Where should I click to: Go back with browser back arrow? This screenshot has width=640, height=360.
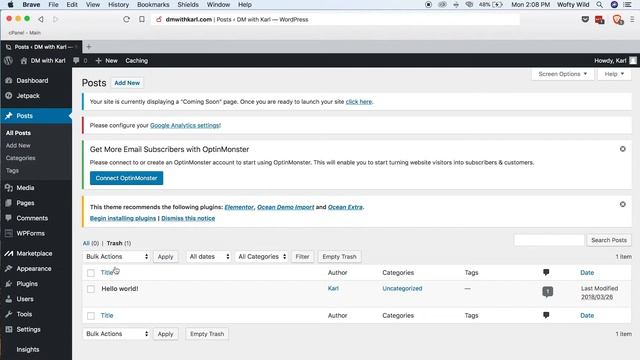coord(41,19)
